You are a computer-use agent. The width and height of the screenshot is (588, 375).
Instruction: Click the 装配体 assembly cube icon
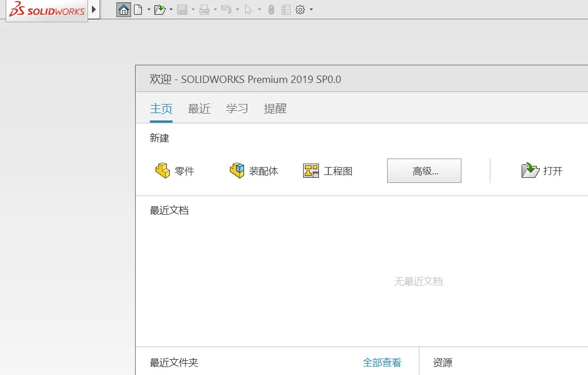pyautogui.click(x=237, y=171)
